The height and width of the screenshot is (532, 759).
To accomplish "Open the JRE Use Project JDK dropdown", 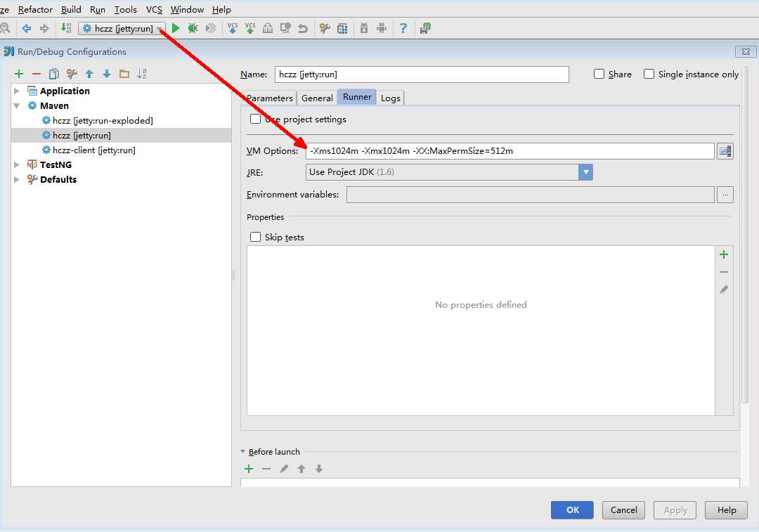I will click(x=449, y=172).
